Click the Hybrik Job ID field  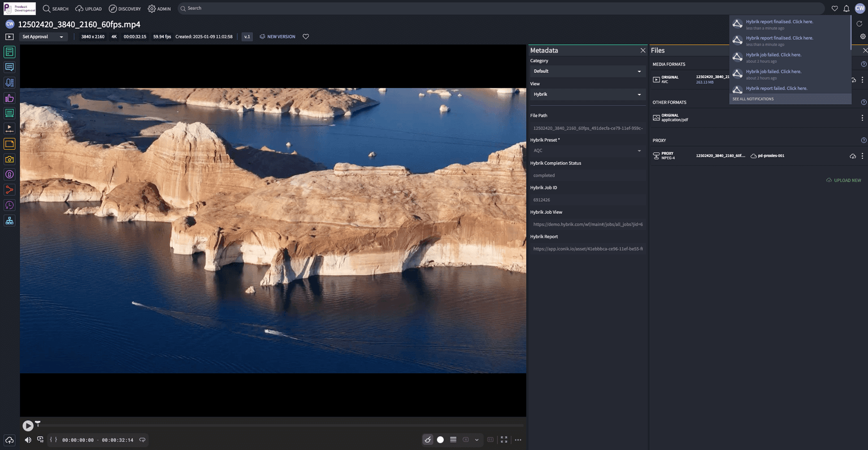587,200
